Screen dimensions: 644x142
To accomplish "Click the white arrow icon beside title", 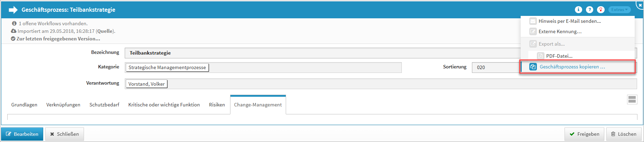I will point(13,10).
